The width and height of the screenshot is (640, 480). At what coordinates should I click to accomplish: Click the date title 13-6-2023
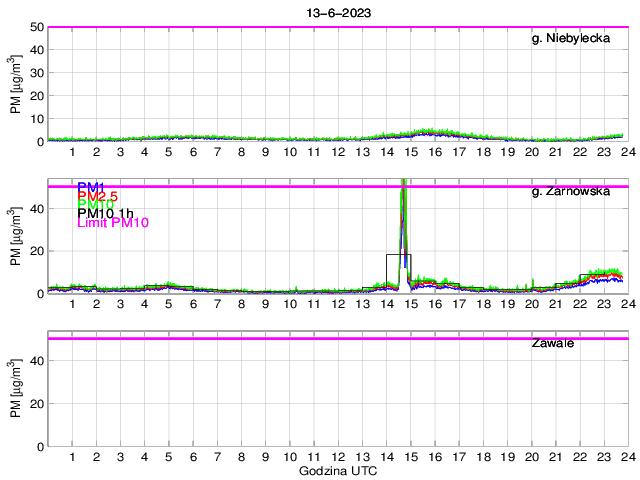point(337,11)
